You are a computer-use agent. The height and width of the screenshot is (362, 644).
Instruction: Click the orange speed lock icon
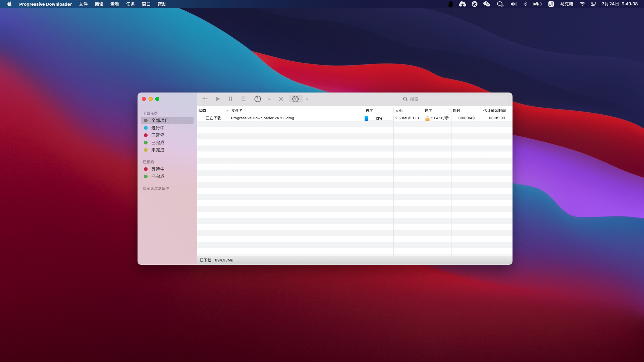click(x=427, y=118)
